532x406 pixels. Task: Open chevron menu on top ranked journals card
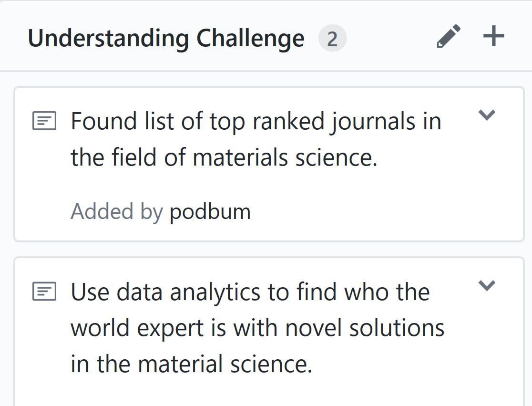point(487,115)
